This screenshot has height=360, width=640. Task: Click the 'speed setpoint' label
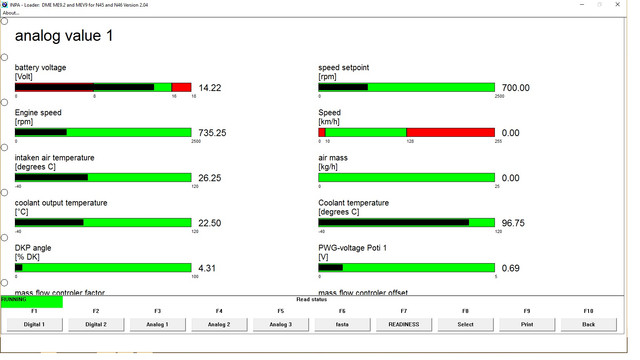point(344,67)
